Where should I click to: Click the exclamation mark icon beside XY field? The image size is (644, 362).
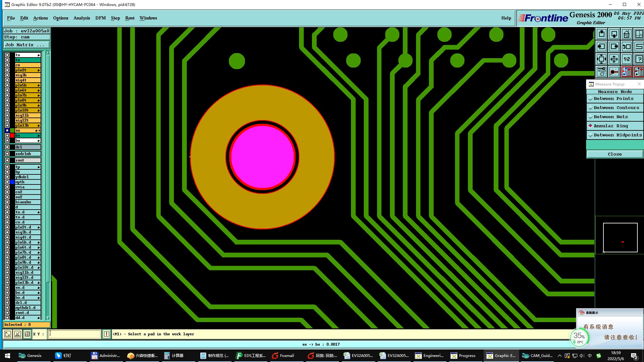pos(107,334)
